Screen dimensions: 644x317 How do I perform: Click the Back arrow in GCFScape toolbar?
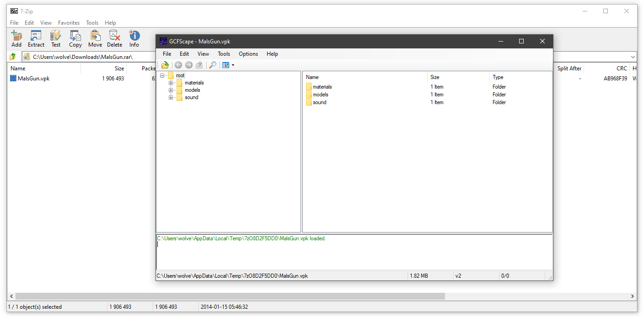coord(178,65)
